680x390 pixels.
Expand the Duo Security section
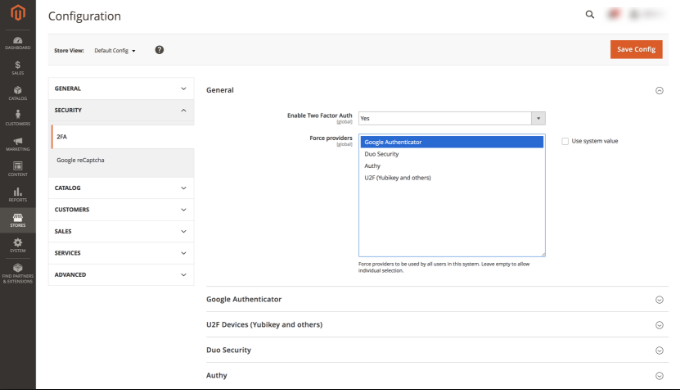click(437, 350)
